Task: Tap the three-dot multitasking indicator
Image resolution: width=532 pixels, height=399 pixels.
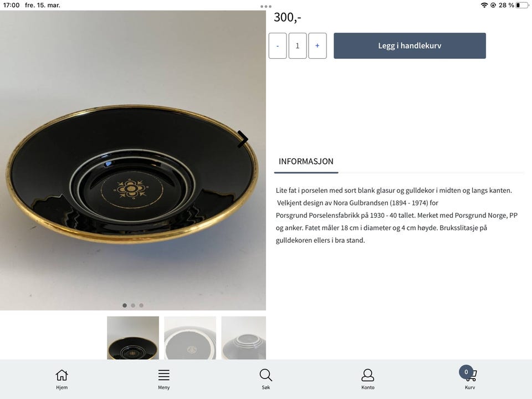Action: point(265,7)
